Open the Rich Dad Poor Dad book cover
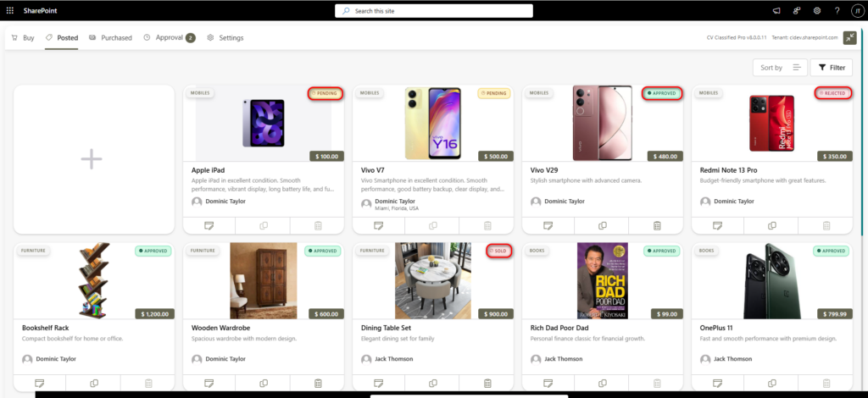This screenshot has width=868, height=398. (603, 281)
